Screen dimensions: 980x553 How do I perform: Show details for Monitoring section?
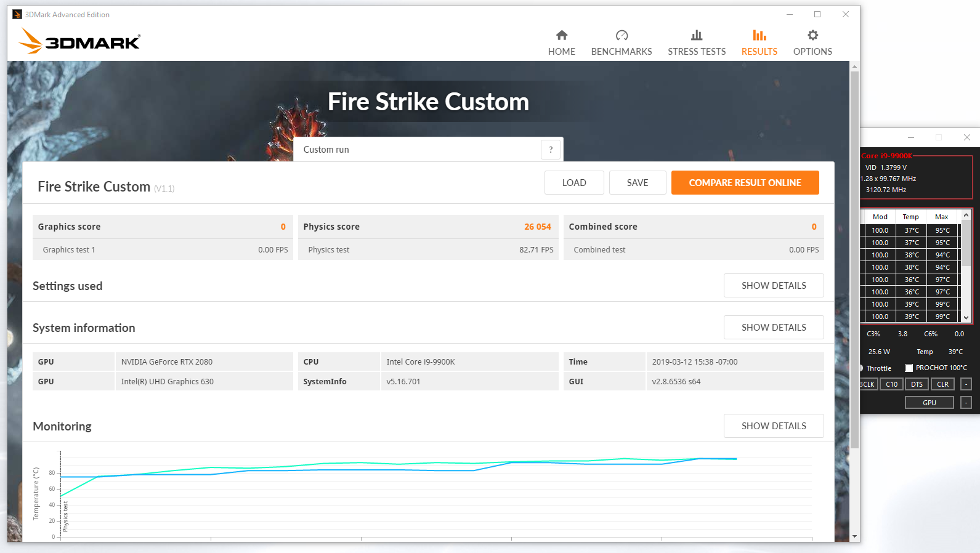[x=774, y=426]
